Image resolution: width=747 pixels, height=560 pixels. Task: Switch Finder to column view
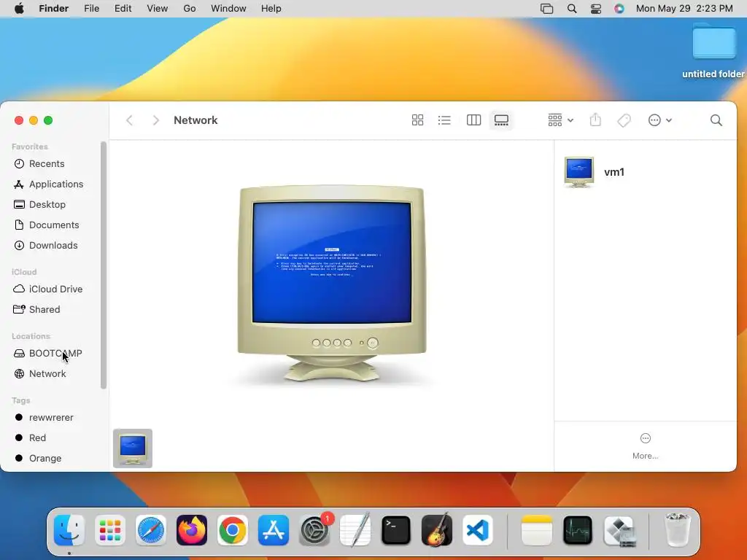[473, 120]
